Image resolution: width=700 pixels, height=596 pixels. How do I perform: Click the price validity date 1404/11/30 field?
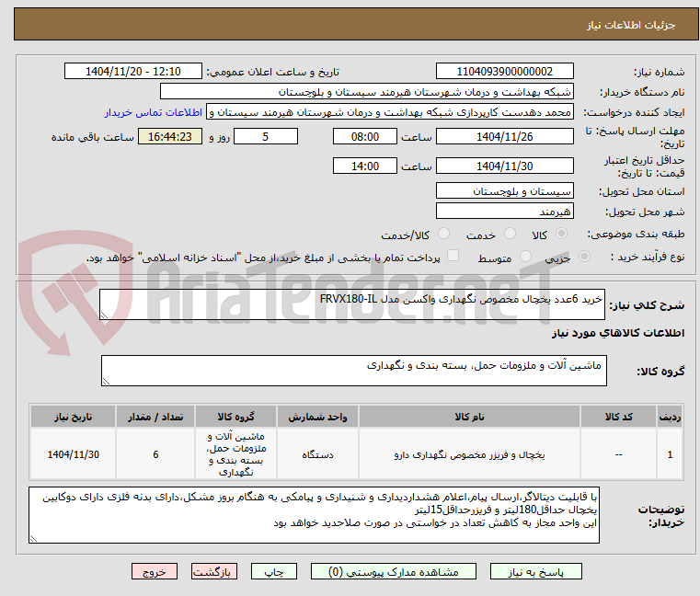point(504,166)
